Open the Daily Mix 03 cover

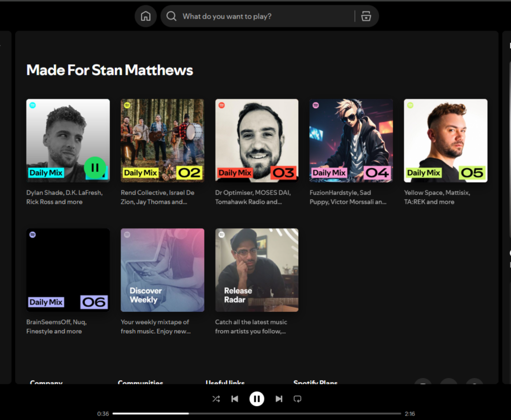[x=257, y=141]
